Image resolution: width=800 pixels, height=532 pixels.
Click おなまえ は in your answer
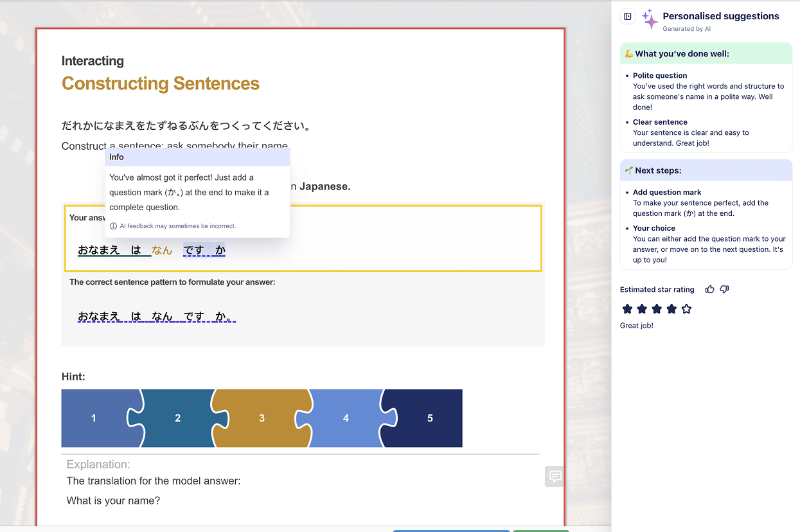pyautogui.click(x=111, y=251)
